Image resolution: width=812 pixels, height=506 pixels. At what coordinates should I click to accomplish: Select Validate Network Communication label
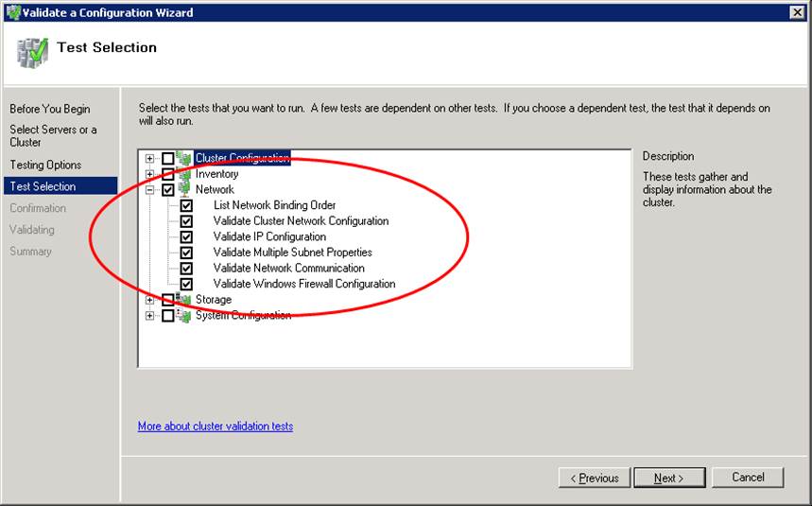[289, 269]
